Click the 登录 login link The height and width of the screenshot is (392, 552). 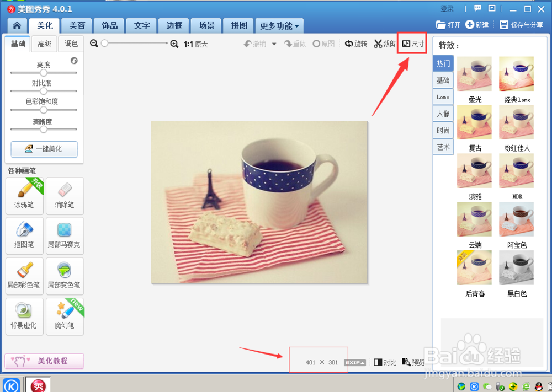click(x=447, y=8)
